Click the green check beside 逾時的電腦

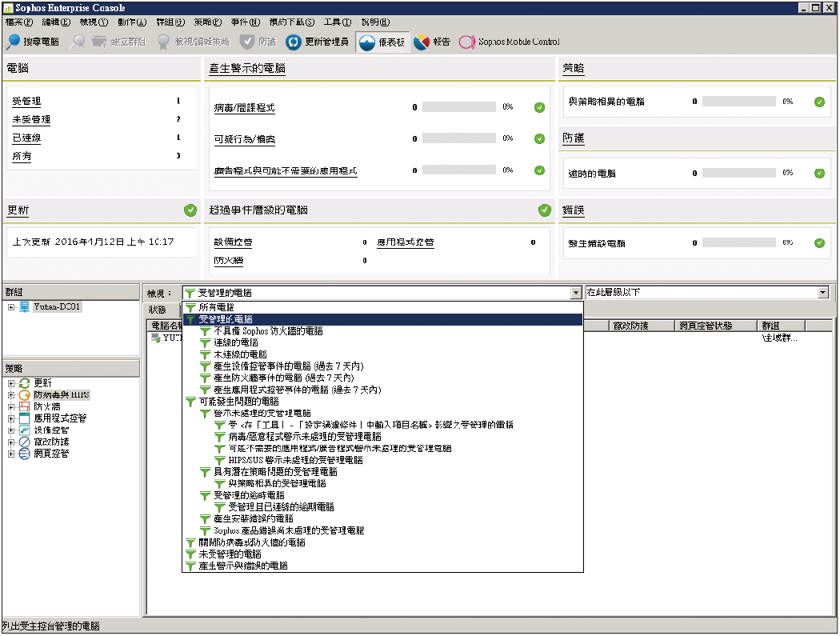pyautogui.click(x=819, y=174)
